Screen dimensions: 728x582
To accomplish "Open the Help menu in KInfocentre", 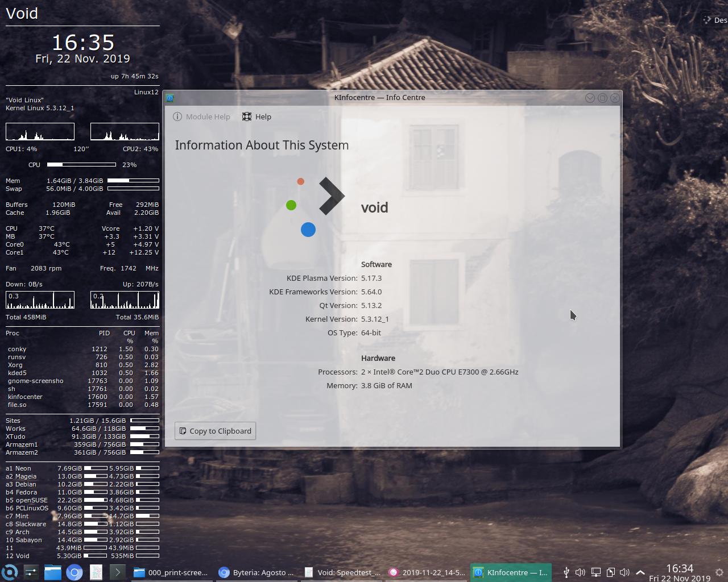I will [x=257, y=117].
